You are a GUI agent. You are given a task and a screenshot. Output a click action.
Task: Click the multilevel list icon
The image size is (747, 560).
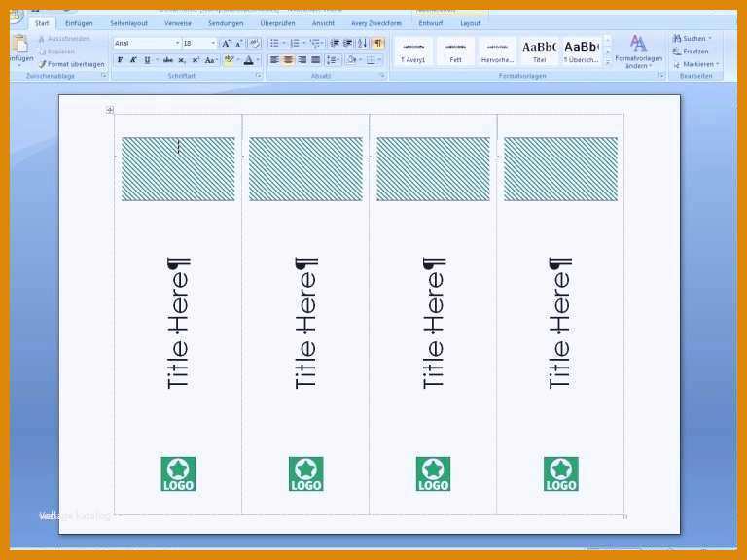(x=315, y=44)
